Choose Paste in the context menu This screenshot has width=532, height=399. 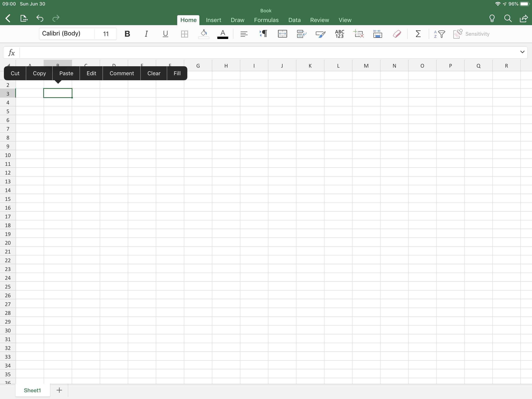pos(66,73)
